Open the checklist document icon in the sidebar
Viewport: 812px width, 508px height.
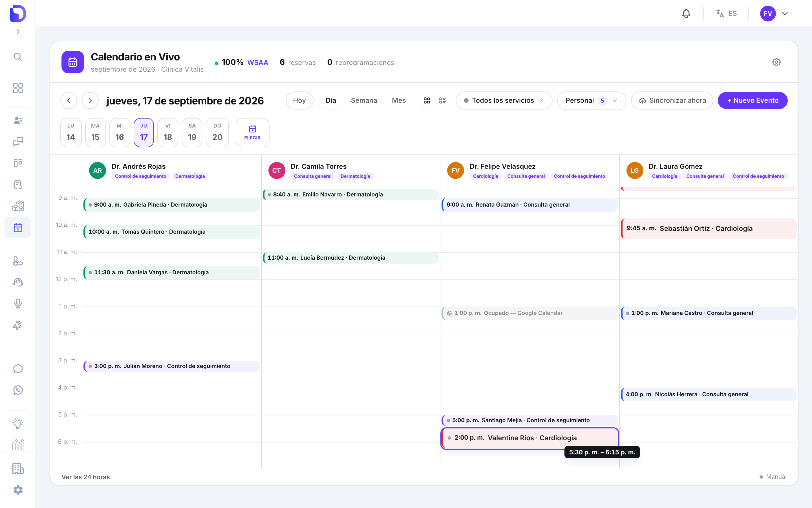[x=18, y=185]
